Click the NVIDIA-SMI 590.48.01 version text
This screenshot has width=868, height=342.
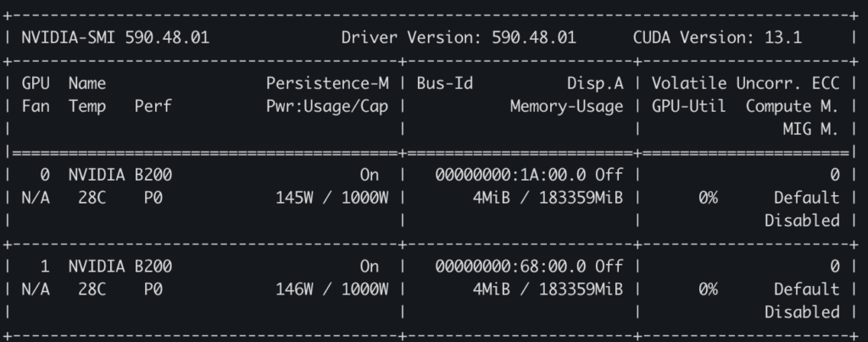coord(115,38)
